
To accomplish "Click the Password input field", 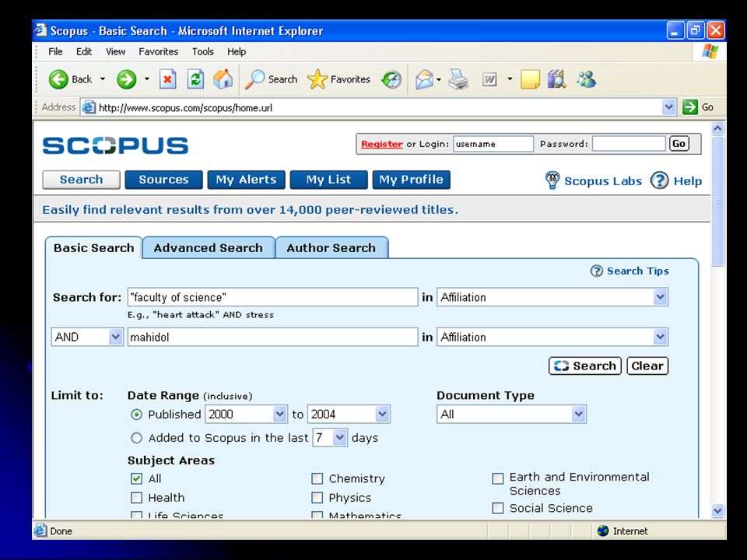I will tap(629, 144).
